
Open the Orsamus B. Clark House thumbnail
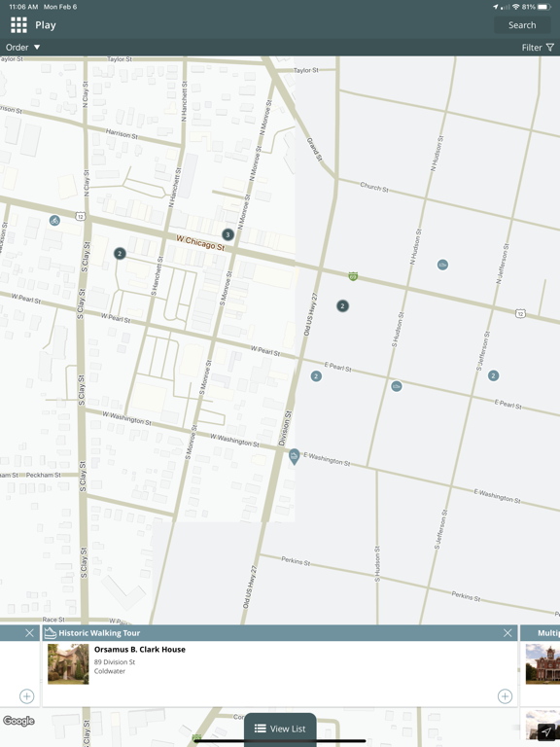coord(68,664)
